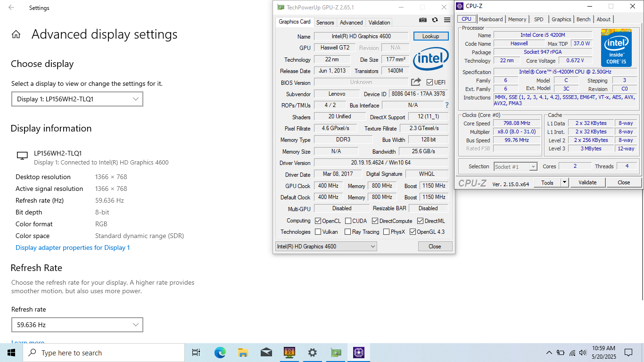The width and height of the screenshot is (644, 362).
Task: Toggle the Vulkan checkbox
Action: pos(318,232)
